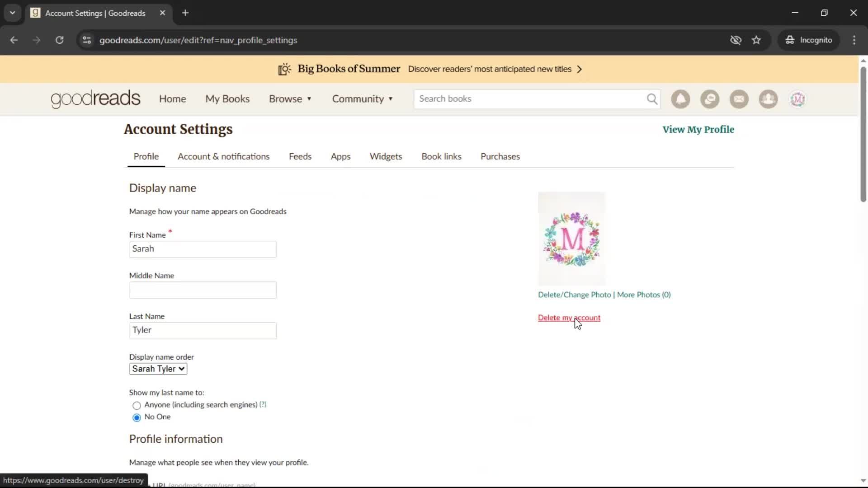
Task: Open My Books in navigation
Action: tap(227, 99)
